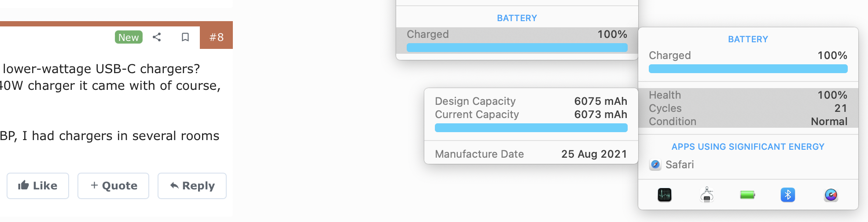Select the Health row in battery panel
The image size is (868, 222).
pos(747,95)
